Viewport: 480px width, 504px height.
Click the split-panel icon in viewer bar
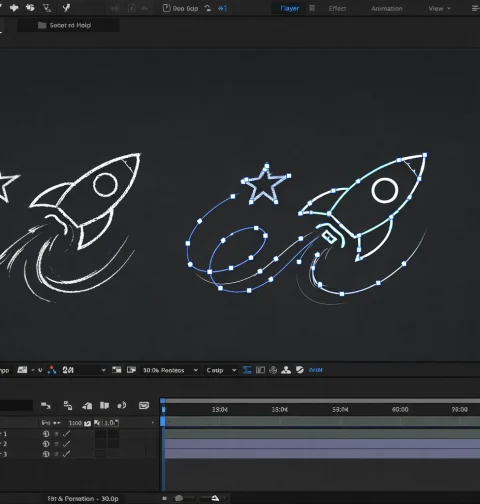(260, 370)
